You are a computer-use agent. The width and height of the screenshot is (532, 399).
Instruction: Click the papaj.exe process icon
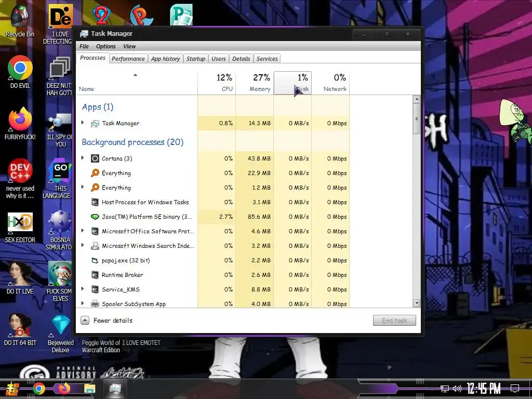tap(95, 260)
